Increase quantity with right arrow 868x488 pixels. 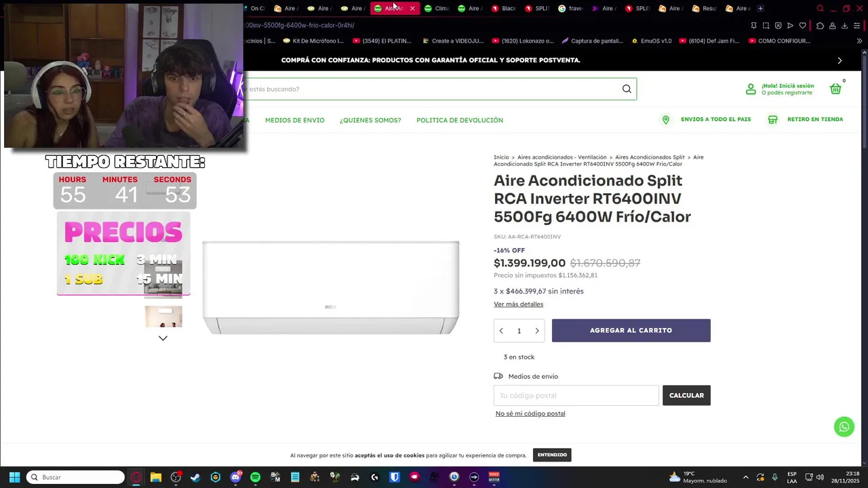pyautogui.click(x=537, y=331)
